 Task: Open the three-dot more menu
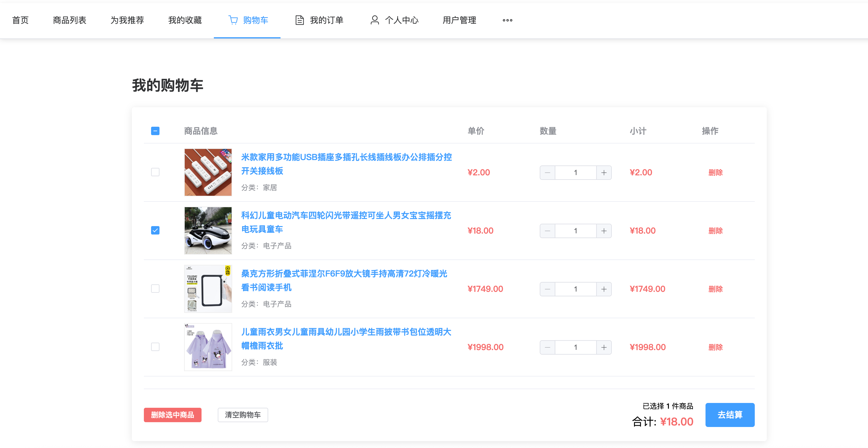click(x=507, y=20)
